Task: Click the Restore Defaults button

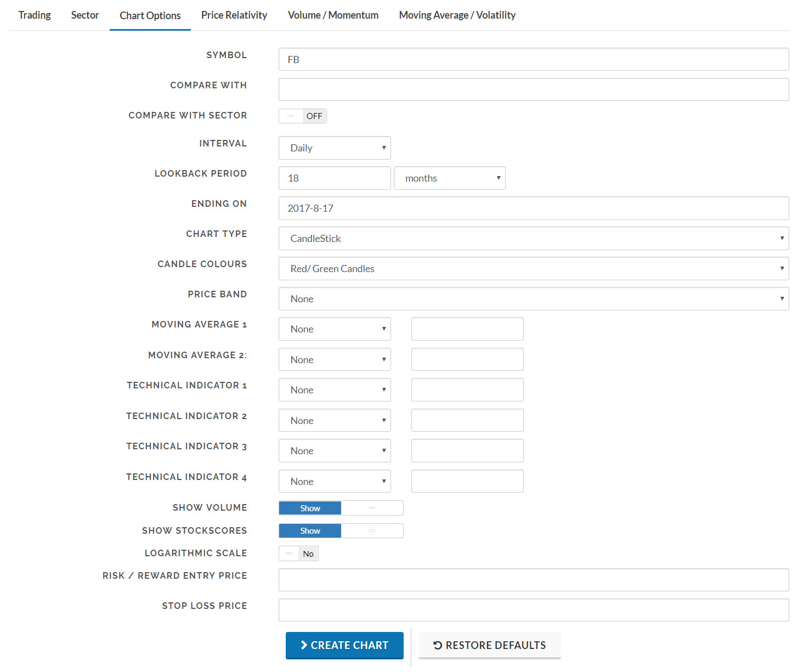Action: coord(489,645)
